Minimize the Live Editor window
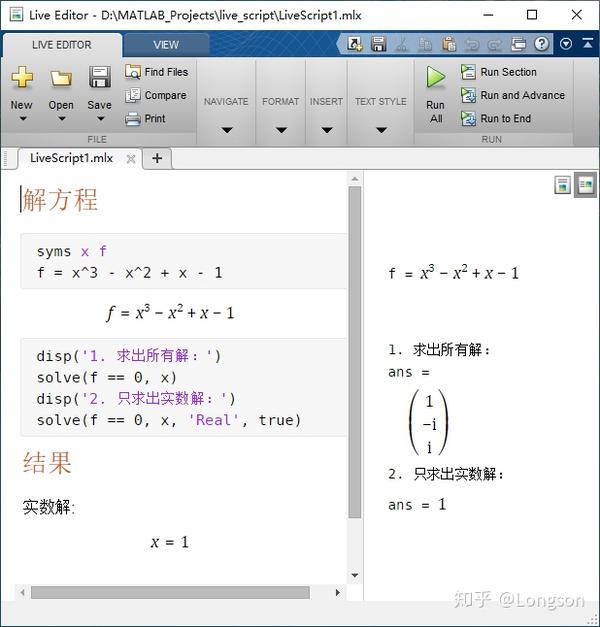 point(488,15)
